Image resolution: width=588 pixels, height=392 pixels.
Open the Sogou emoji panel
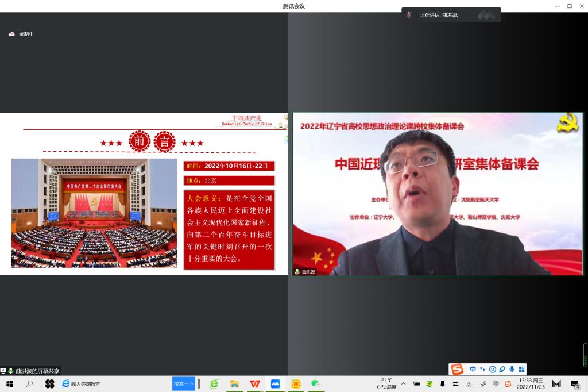tap(492, 369)
